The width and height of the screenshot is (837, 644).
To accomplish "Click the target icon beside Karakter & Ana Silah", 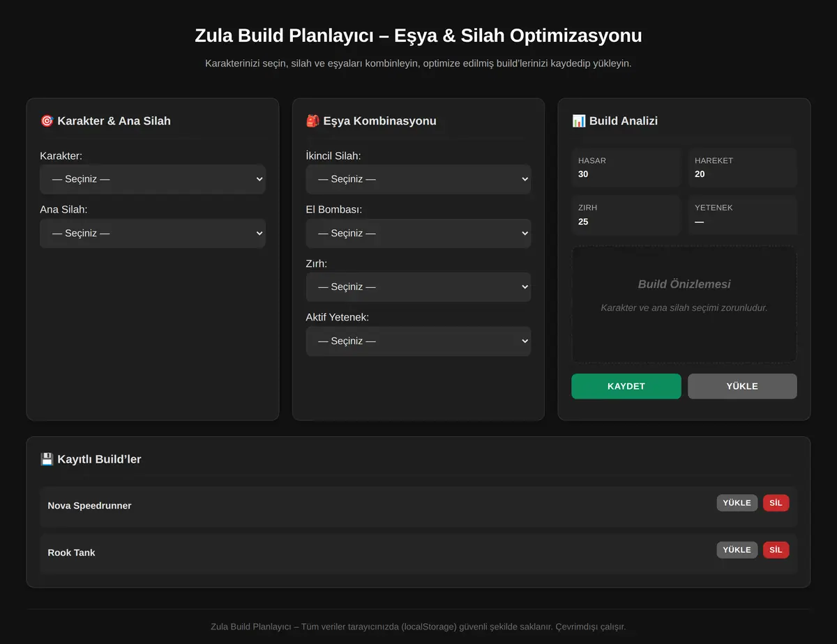I will [x=47, y=121].
